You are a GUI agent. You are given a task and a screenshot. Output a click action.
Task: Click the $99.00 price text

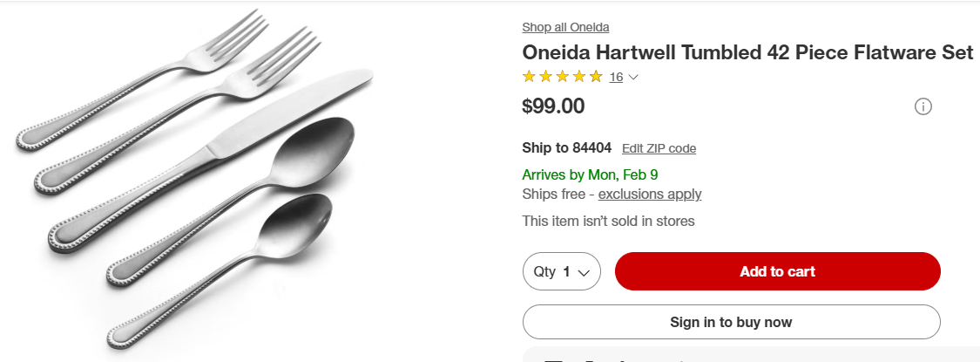pyautogui.click(x=553, y=106)
